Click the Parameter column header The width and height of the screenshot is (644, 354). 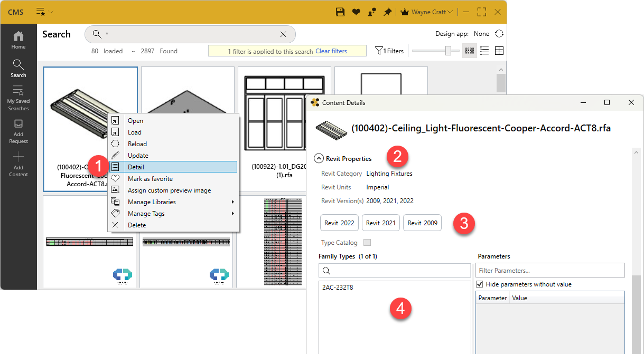492,298
